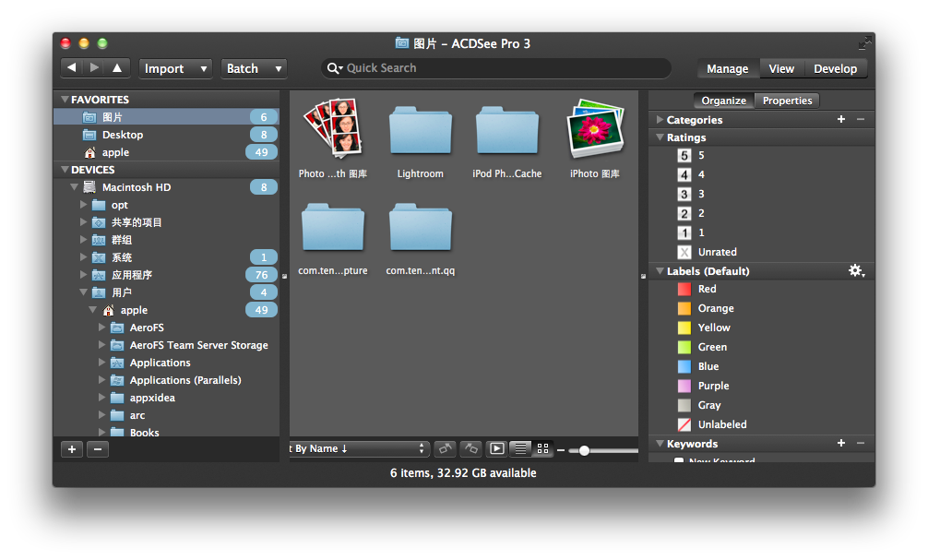The image size is (928, 560).
Task: Start the slideshow with the play icon
Action: (497, 448)
